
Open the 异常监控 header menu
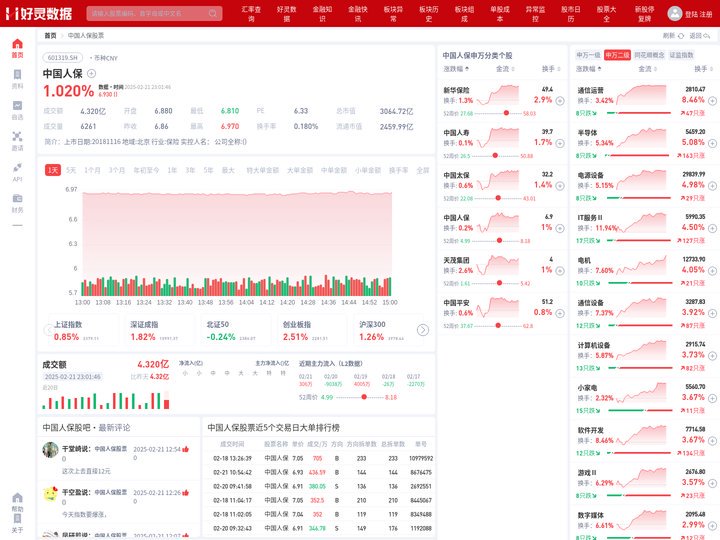pos(535,14)
